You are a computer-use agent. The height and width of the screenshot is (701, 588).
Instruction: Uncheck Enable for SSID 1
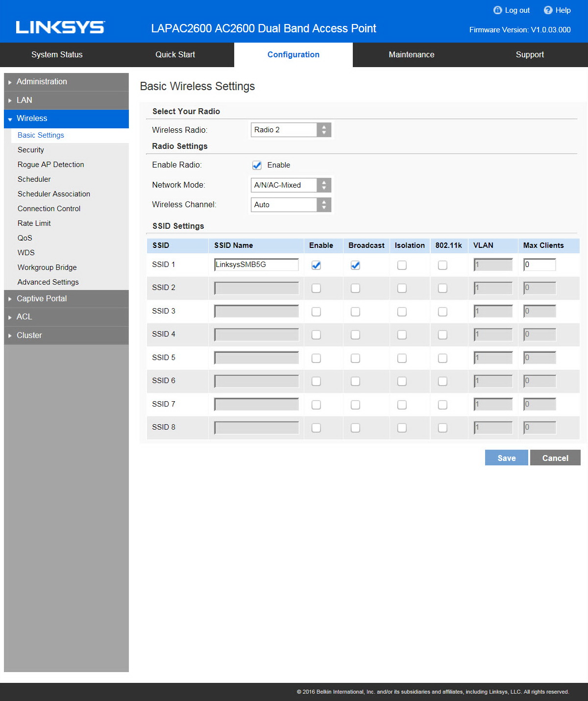pyautogui.click(x=316, y=265)
